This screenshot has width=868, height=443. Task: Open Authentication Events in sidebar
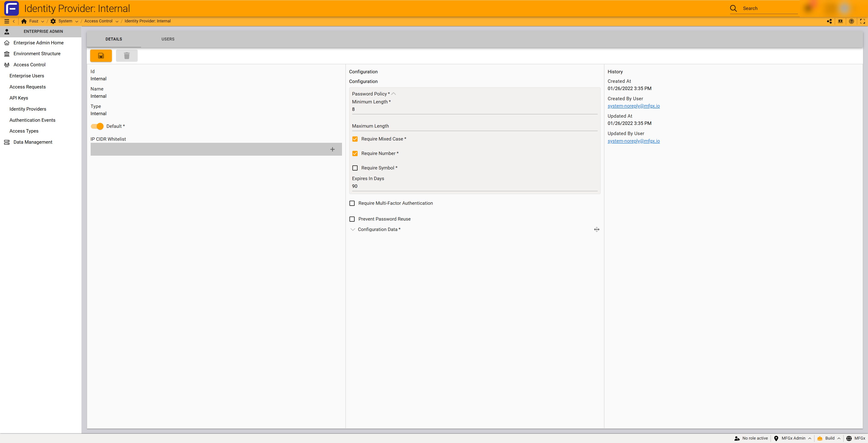pos(32,120)
